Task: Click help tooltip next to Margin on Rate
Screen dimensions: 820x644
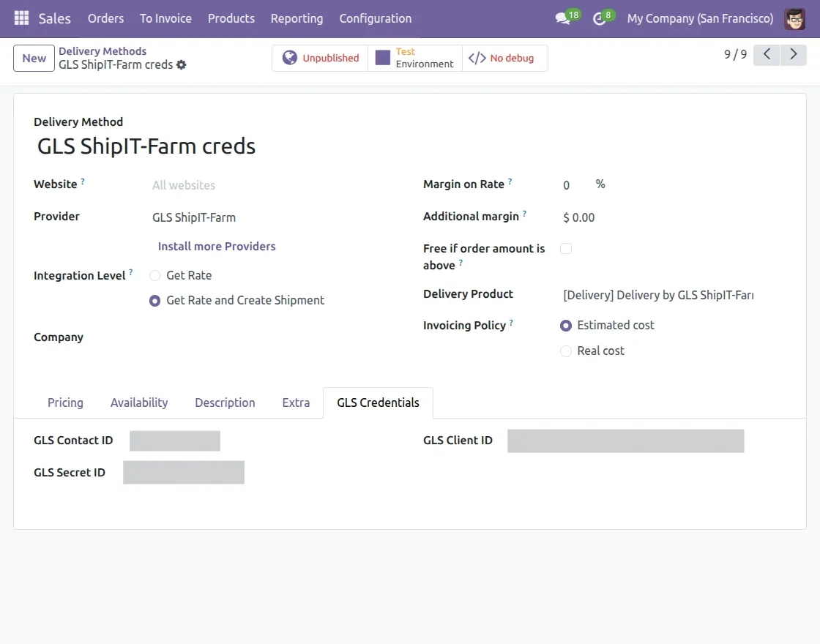Action: (x=510, y=181)
